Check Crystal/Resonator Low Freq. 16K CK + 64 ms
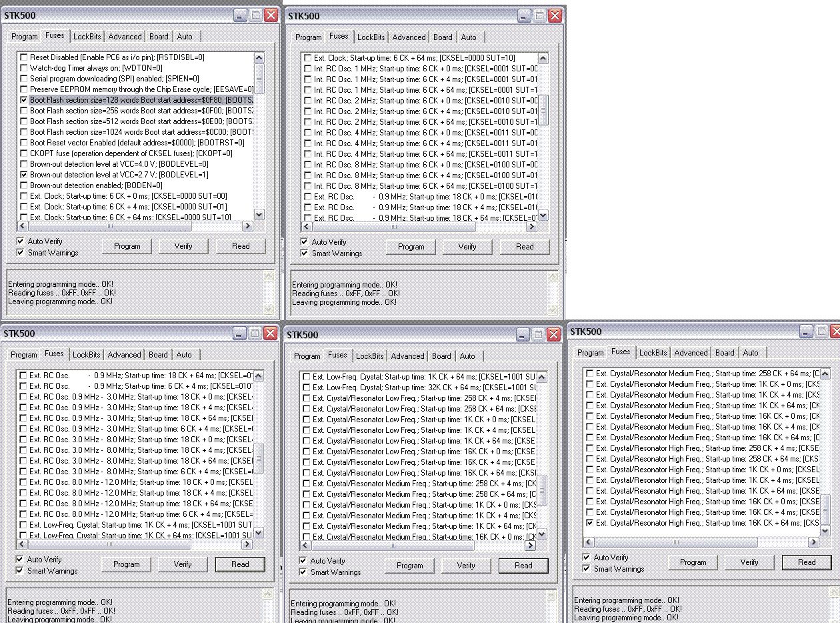840x623 pixels. pos(307,473)
